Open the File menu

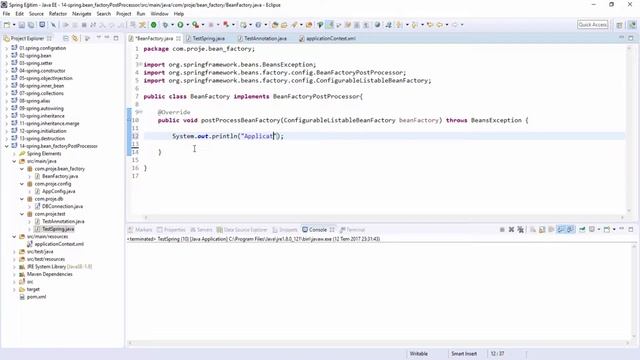click(x=6, y=14)
